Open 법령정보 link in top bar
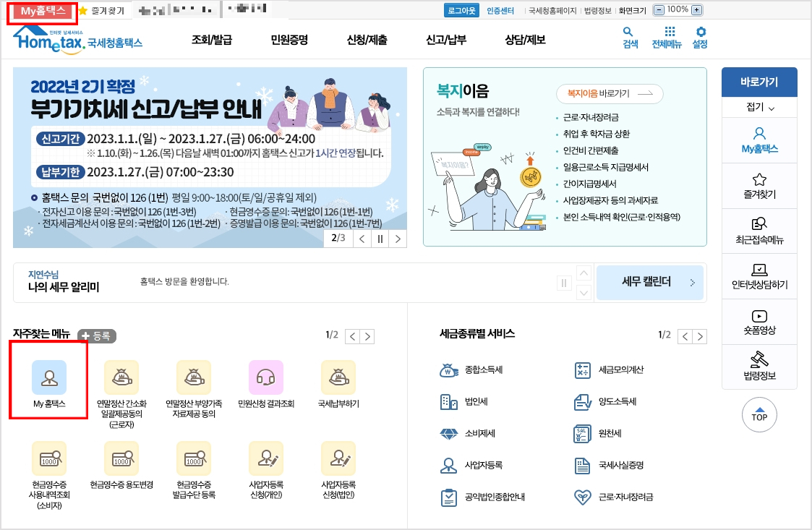The width and height of the screenshot is (812, 530). tap(597, 10)
